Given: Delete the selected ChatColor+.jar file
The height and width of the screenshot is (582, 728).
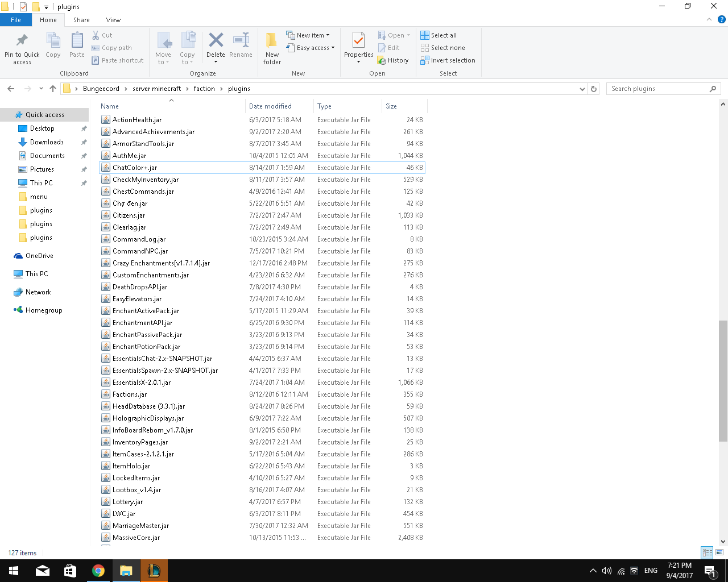Looking at the screenshot, I should coord(216,48).
